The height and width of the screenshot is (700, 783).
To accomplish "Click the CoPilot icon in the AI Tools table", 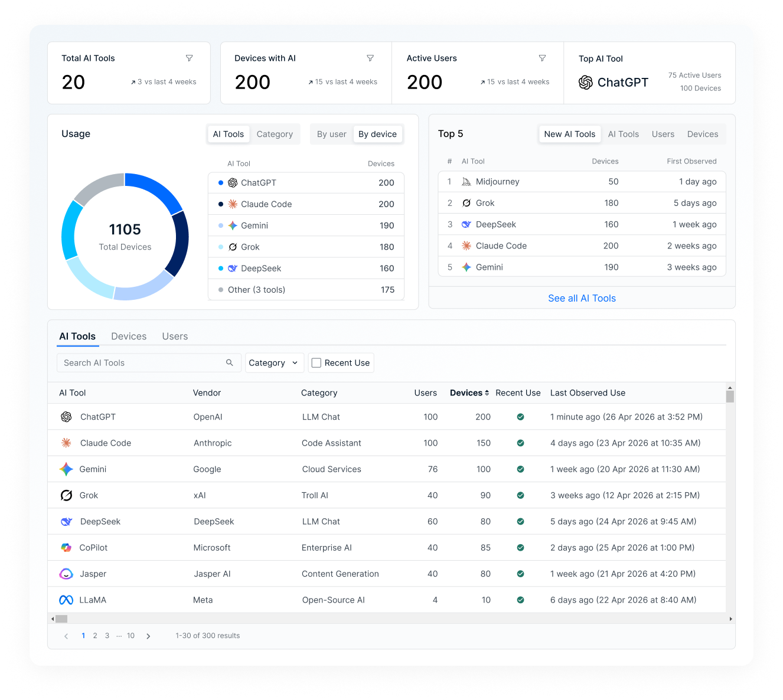I will pos(66,548).
